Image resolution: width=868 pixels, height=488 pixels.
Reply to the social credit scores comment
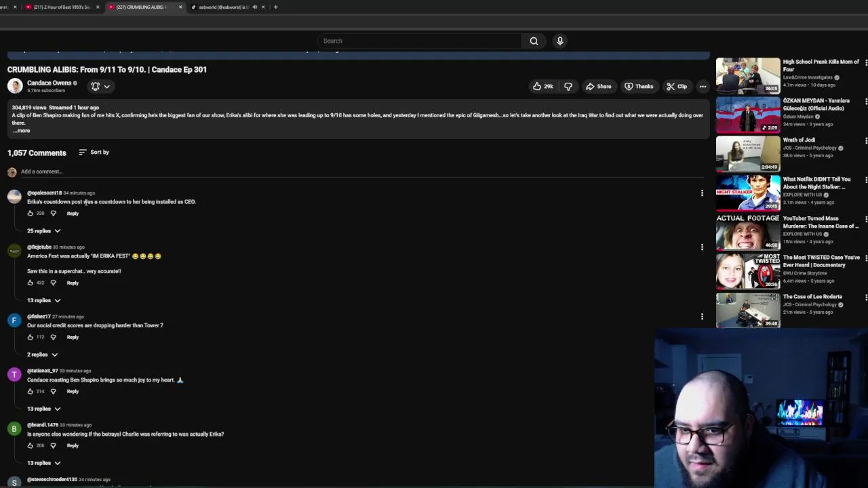point(73,337)
